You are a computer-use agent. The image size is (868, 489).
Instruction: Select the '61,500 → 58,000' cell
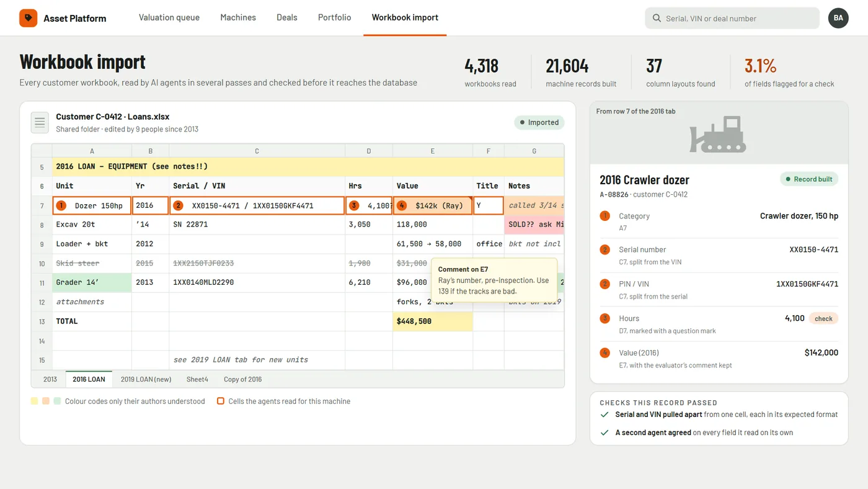pos(433,244)
